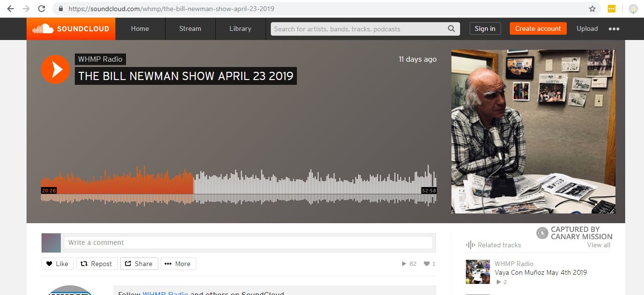Open Vaya Con Muñoz related track
644x295 pixels.
(x=541, y=272)
